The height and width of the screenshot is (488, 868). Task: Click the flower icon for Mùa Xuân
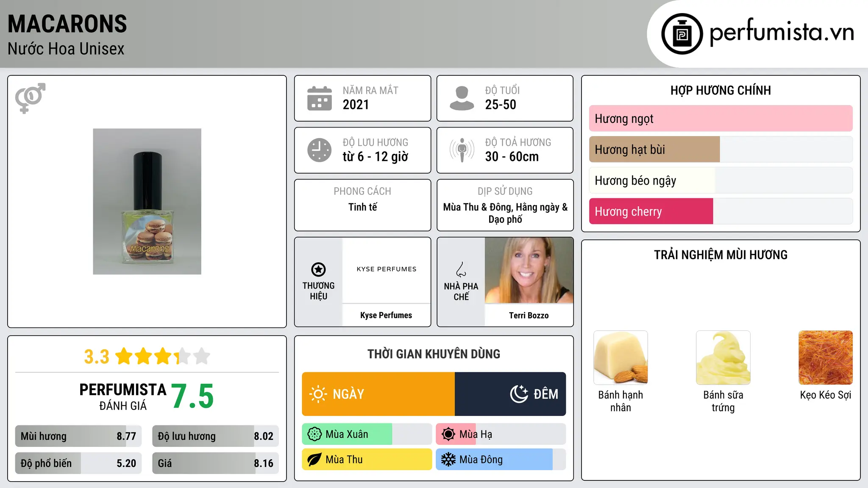point(314,434)
